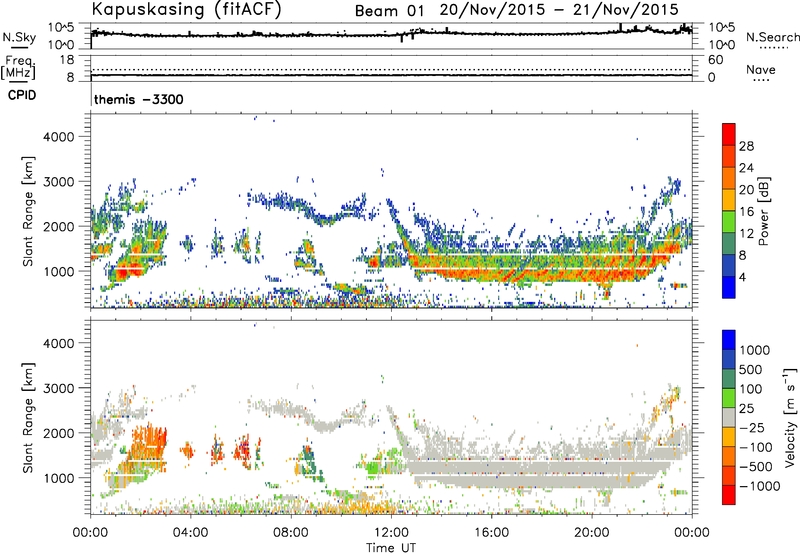Click the -500 label on the Velocity colorbar
The height and width of the screenshot is (554, 800).
coord(756,467)
